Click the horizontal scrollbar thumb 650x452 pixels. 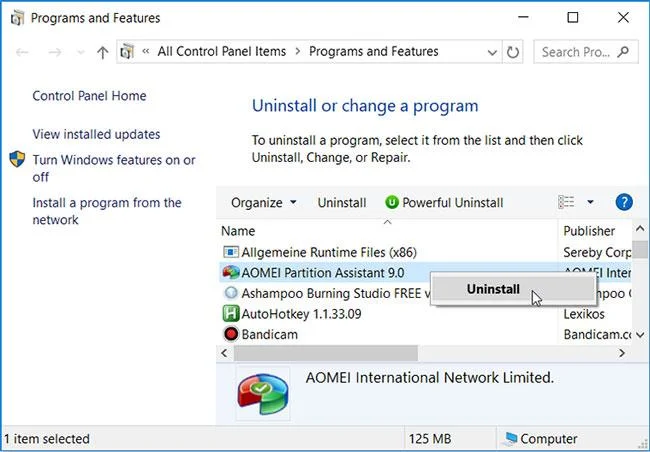pyautogui.click(x=326, y=353)
